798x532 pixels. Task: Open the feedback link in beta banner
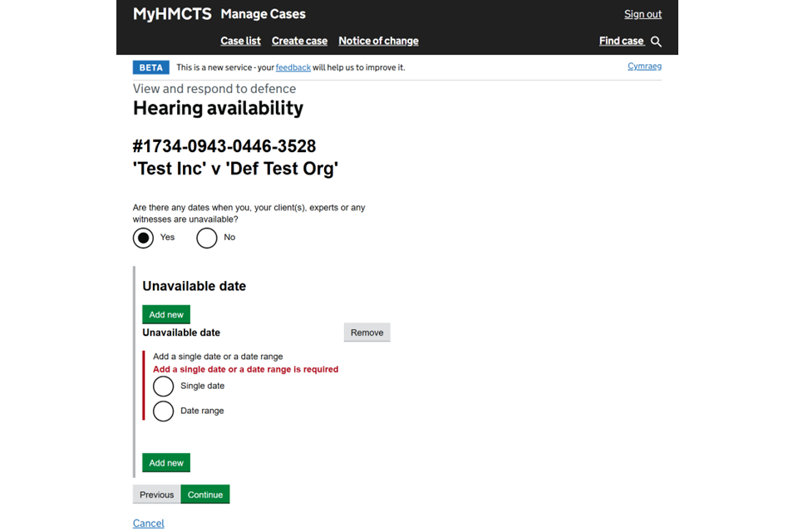tap(293, 67)
